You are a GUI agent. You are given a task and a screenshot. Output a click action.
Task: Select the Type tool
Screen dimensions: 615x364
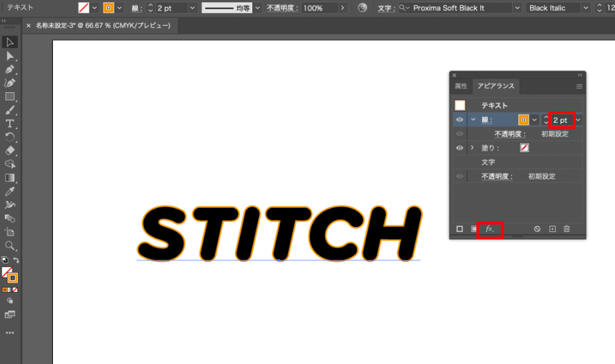(x=10, y=123)
